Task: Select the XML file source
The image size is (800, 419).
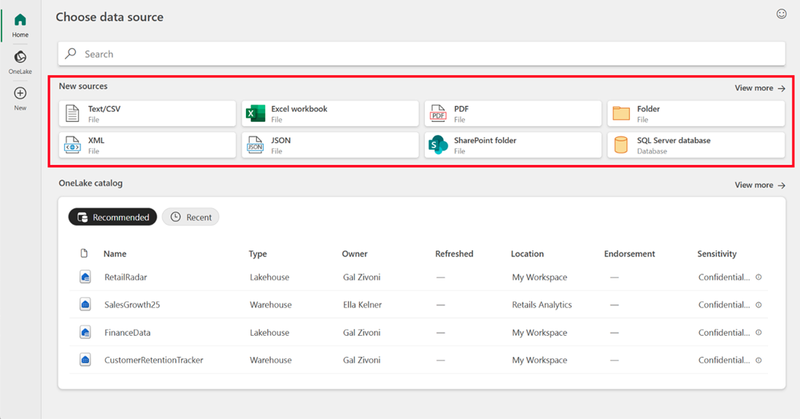Action: pyautogui.click(x=146, y=145)
